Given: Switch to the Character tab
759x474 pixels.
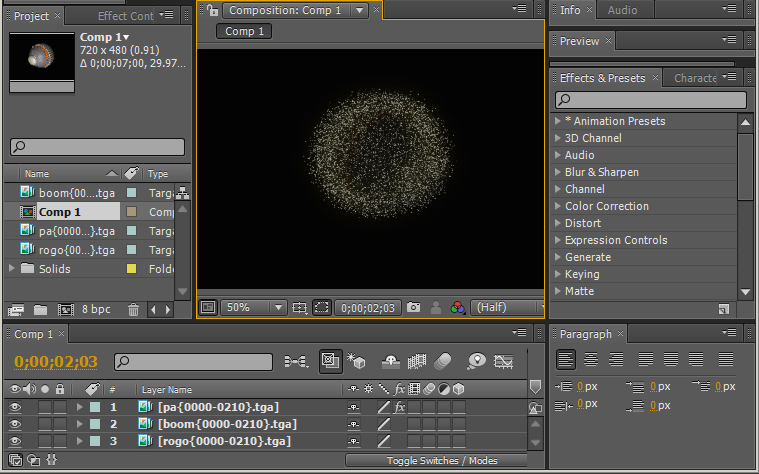Looking at the screenshot, I should (695, 78).
